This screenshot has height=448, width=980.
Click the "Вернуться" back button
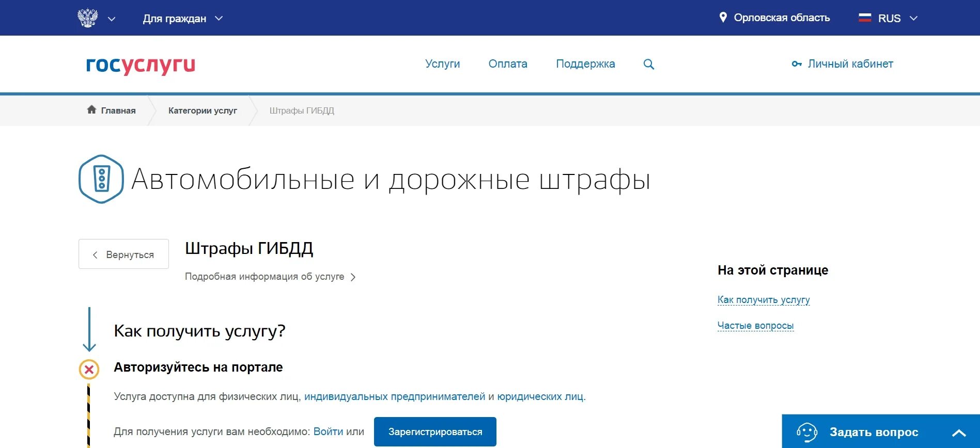123,254
